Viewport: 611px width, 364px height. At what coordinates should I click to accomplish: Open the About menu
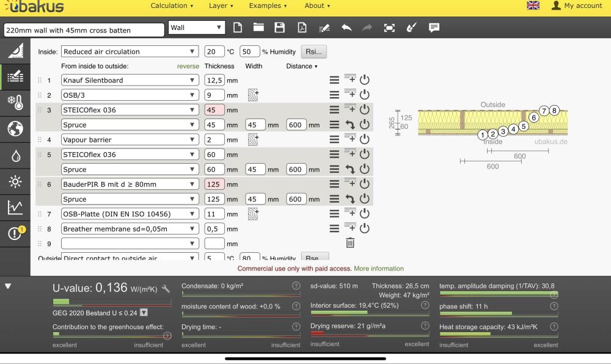pyautogui.click(x=317, y=5)
